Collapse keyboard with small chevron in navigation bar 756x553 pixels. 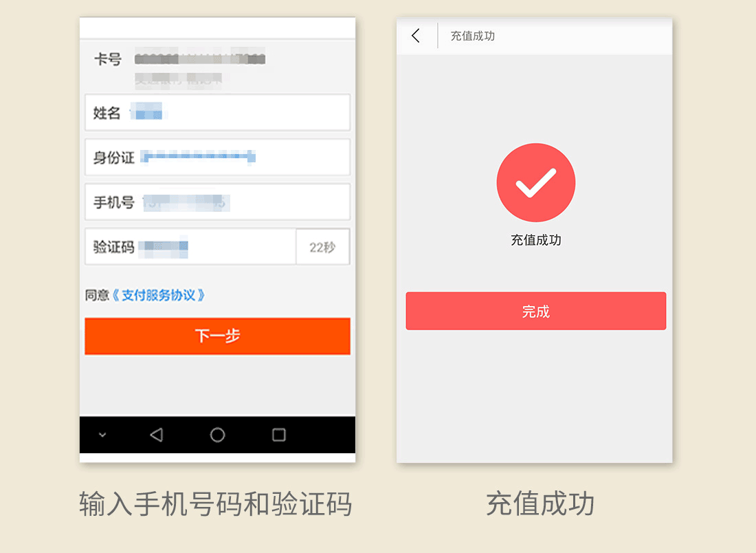tap(102, 435)
